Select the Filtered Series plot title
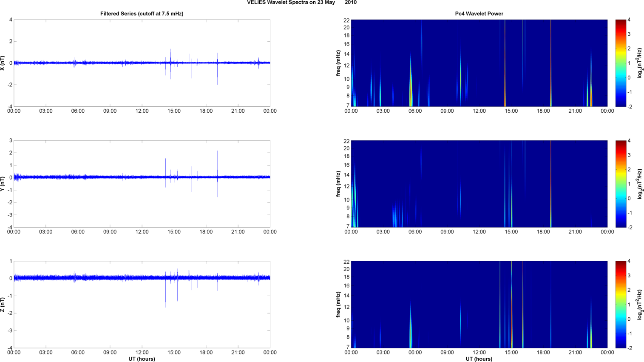This screenshot has height=362, width=644. (142, 14)
